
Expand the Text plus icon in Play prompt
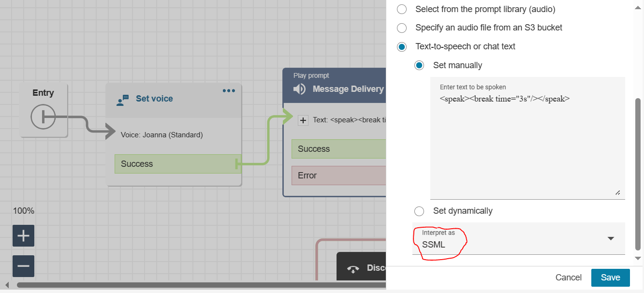303,120
